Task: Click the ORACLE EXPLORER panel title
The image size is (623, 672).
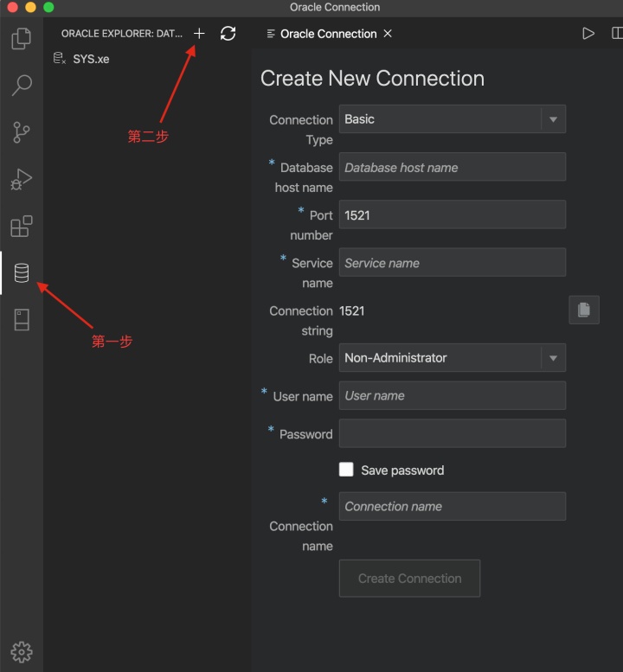Action: (122, 34)
